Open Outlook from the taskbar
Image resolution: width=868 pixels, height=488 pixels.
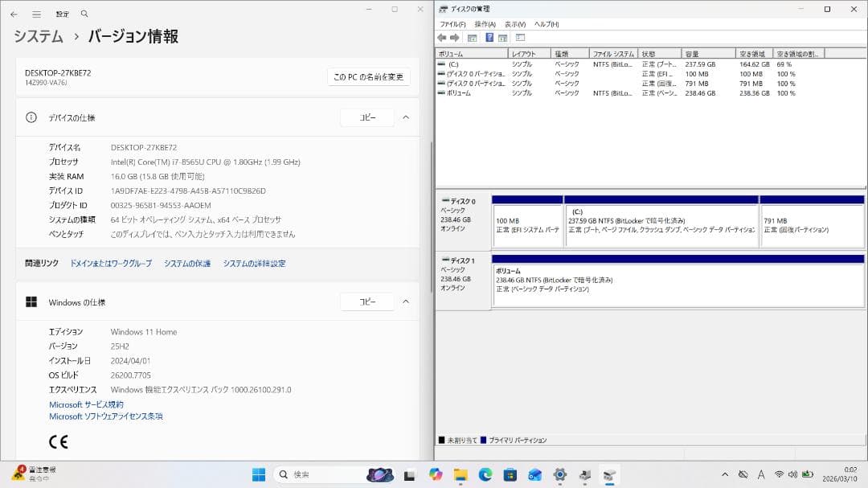pyautogui.click(x=534, y=474)
